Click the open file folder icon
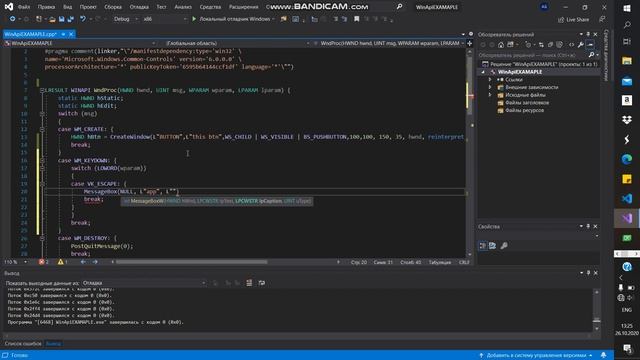Viewport: 640px width, 360px height. (x=52, y=19)
